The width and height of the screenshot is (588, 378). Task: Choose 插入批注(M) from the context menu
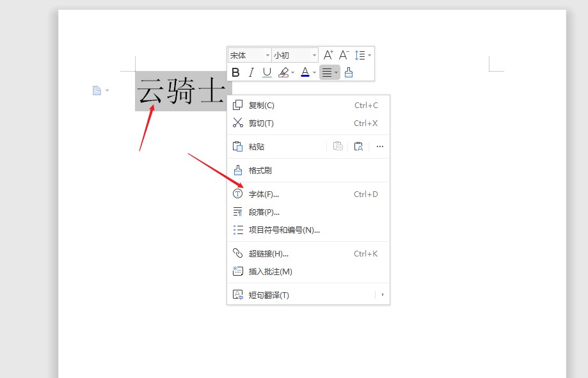[308, 271]
